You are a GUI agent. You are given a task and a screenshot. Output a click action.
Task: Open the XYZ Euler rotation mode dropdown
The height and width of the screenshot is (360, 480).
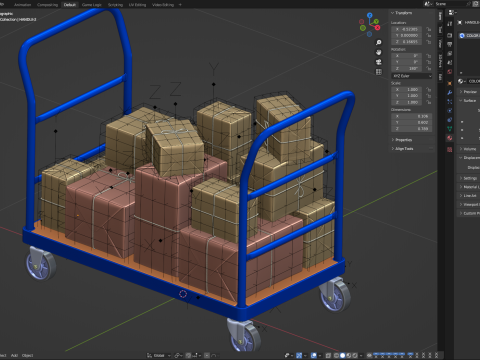coord(412,76)
